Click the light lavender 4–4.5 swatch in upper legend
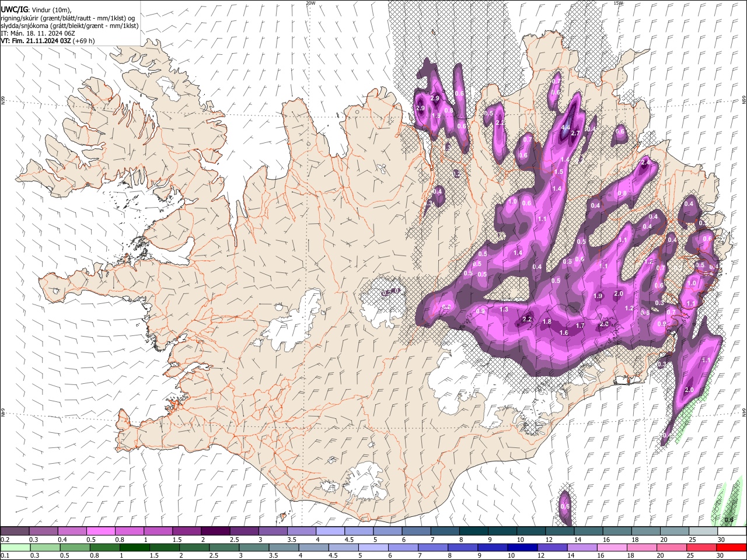The height and width of the screenshot is (560, 747). [x=330, y=531]
